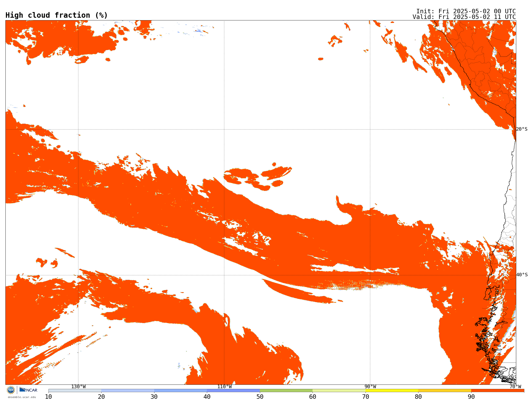The height and width of the screenshot is (400, 532).
Task: Click the colorbar tick label 70
Action: [366, 397]
